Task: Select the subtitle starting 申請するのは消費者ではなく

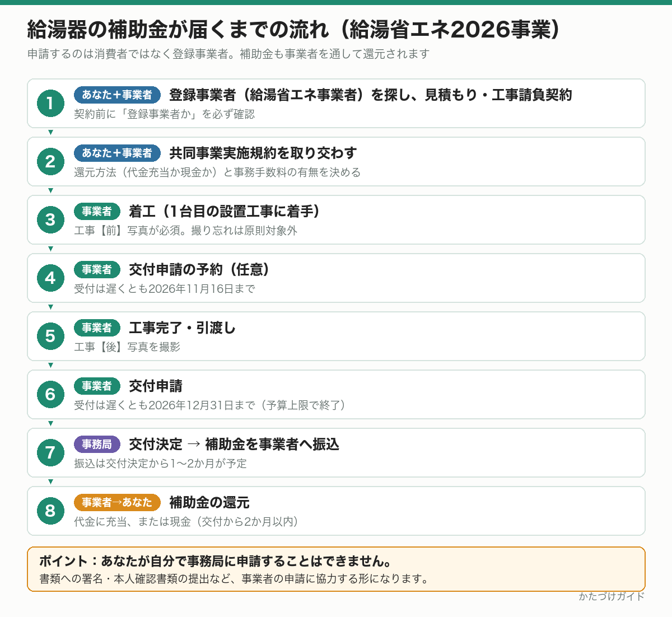Action: pos(228,54)
